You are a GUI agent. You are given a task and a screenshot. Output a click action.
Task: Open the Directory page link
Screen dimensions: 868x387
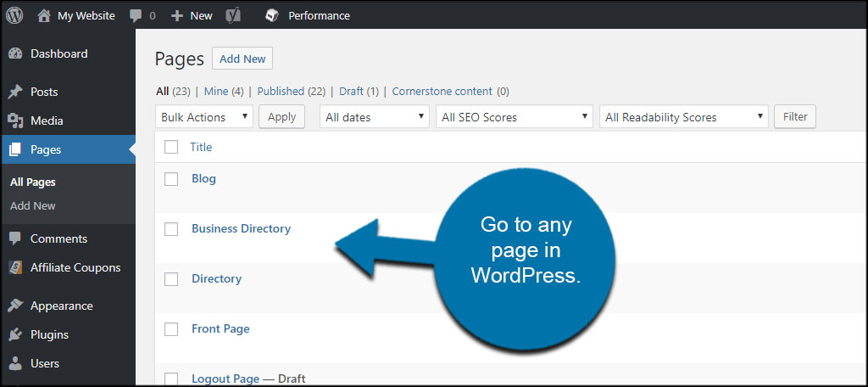tap(216, 278)
